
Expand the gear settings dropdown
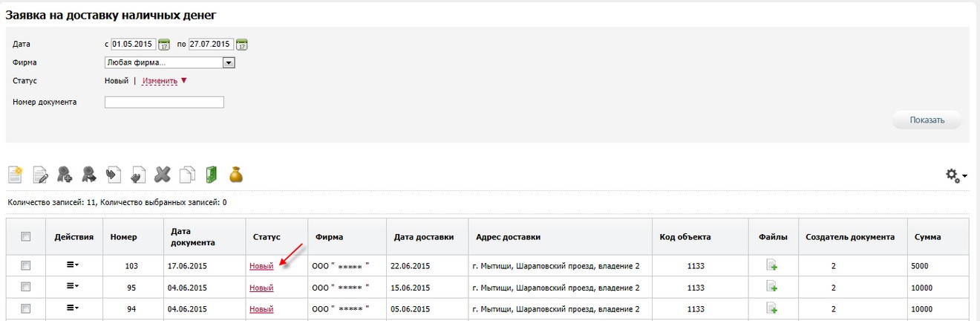pyautogui.click(x=955, y=175)
